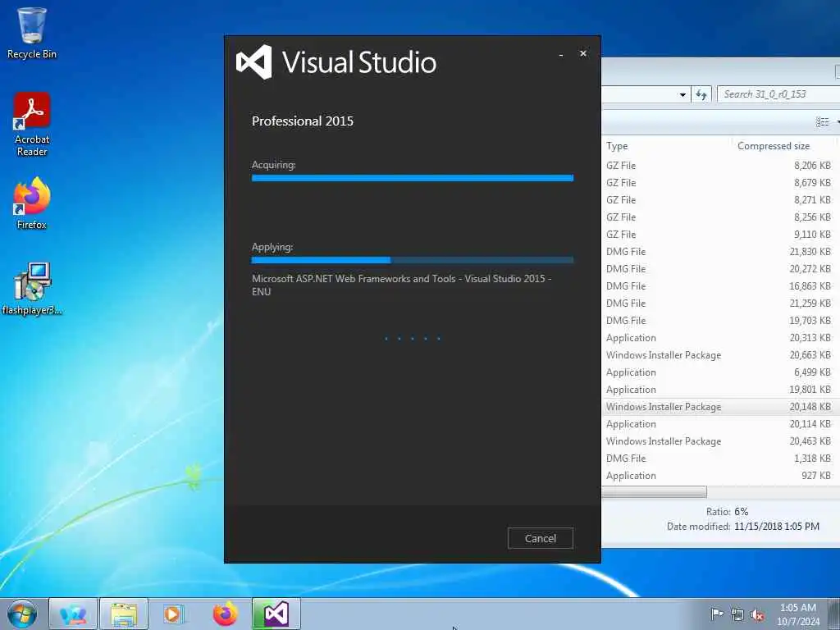Select Firefox desktop shortcut
The width and height of the screenshot is (840, 630).
(x=32, y=203)
